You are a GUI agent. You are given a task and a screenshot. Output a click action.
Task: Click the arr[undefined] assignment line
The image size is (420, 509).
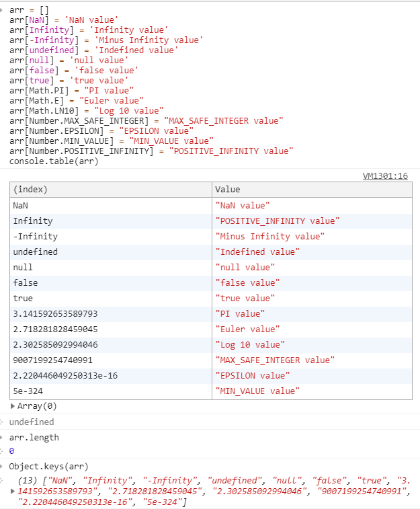93,50
